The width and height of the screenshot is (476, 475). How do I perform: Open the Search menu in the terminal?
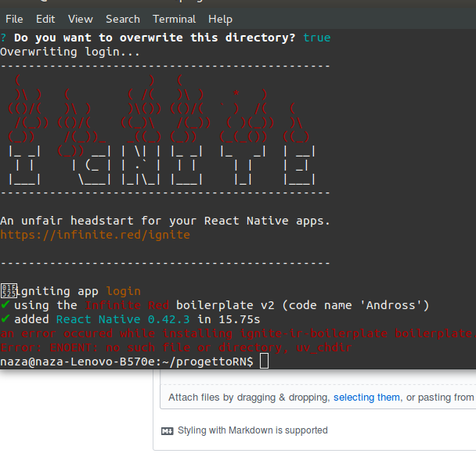click(x=123, y=19)
